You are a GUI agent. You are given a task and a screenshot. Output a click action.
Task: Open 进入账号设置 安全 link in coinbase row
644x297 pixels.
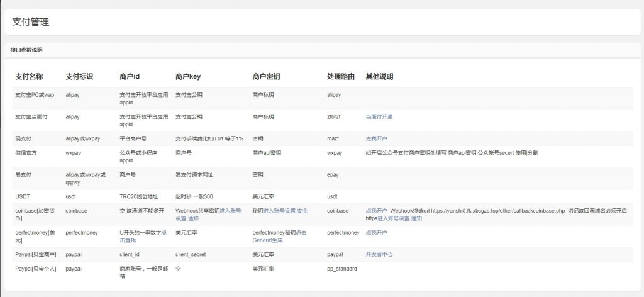point(286,211)
